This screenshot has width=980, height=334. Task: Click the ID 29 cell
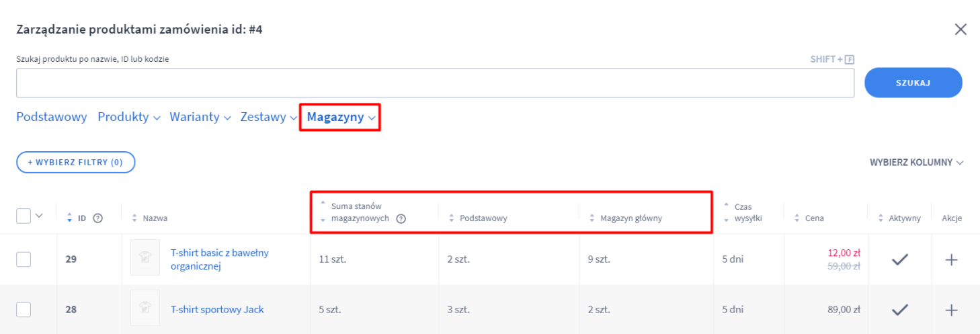(71, 259)
